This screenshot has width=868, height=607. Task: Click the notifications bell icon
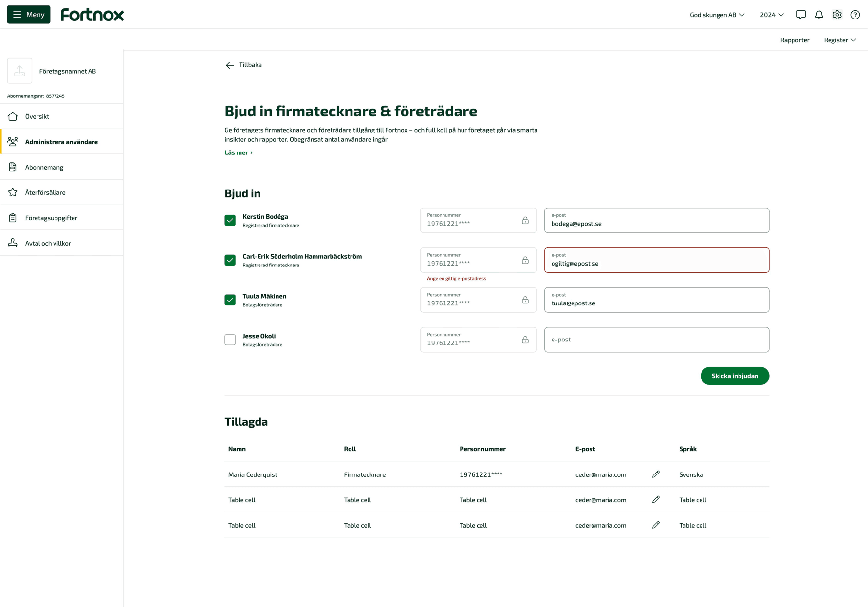point(819,15)
